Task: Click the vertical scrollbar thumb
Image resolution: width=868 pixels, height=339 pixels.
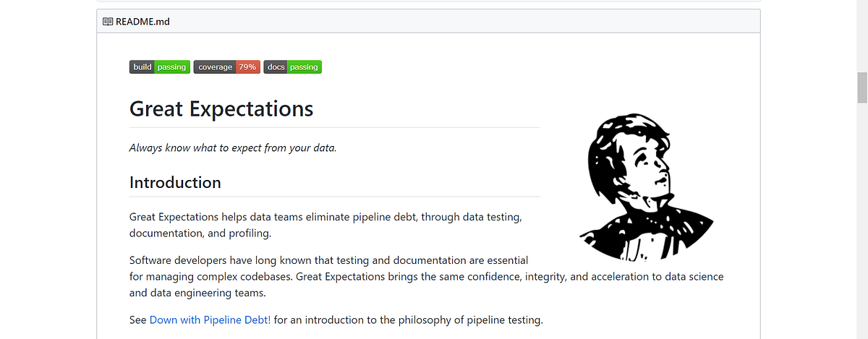Action: coord(861,88)
